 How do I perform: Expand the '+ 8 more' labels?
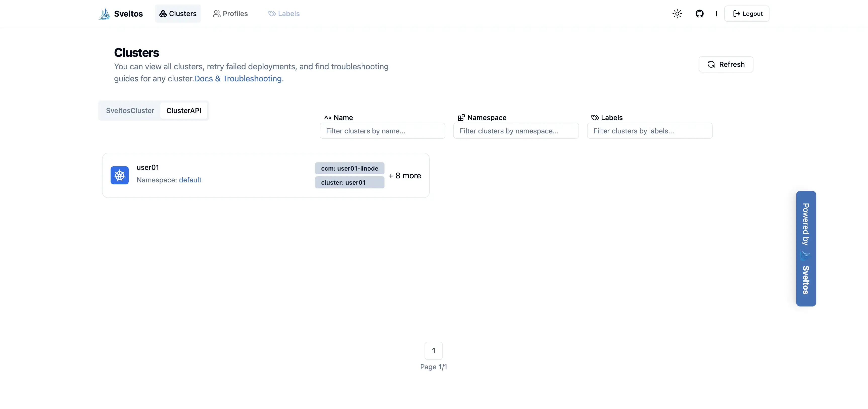pyautogui.click(x=404, y=176)
